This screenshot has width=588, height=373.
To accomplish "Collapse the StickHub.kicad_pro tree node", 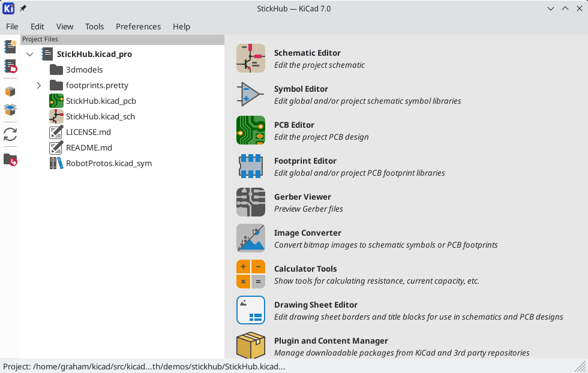I will pyautogui.click(x=30, y=55).
